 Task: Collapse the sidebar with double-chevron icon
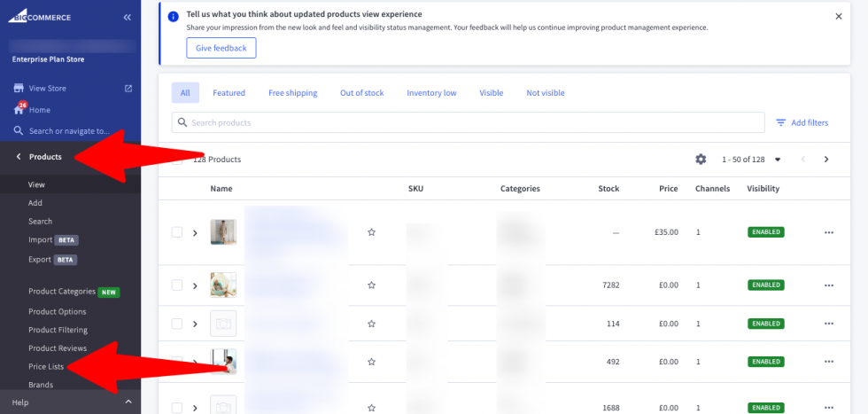(x=128, y=17)
